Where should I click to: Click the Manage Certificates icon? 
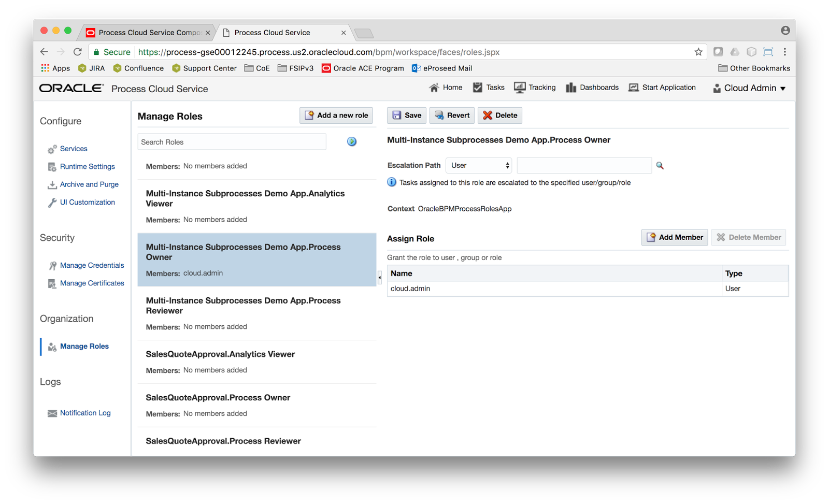coord(52,283)
